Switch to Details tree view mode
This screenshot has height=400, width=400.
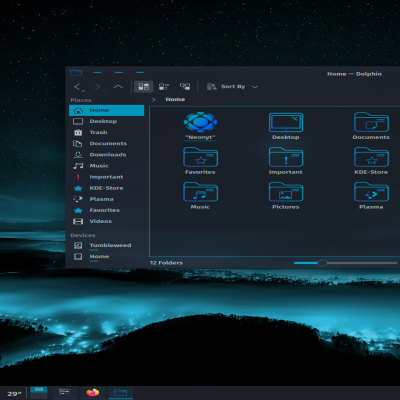(x=185, y=87)
